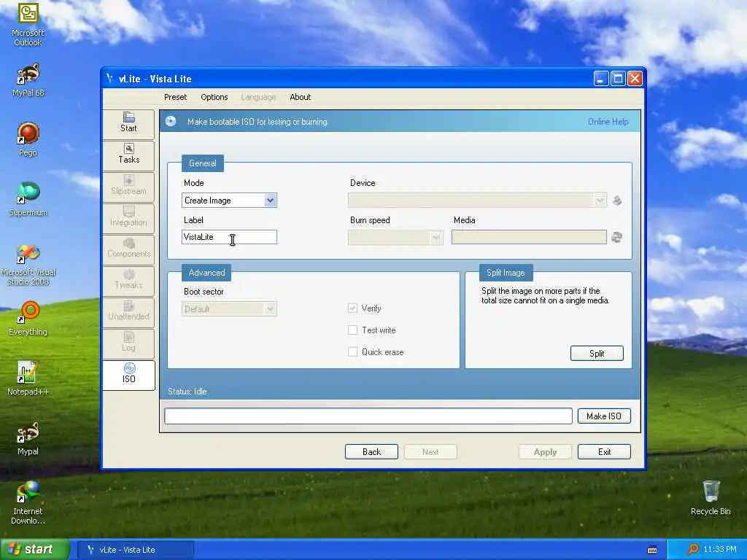Open Internet Download Manager shortcut
Screen dimensions: 747x560
[x=28, y=503]
